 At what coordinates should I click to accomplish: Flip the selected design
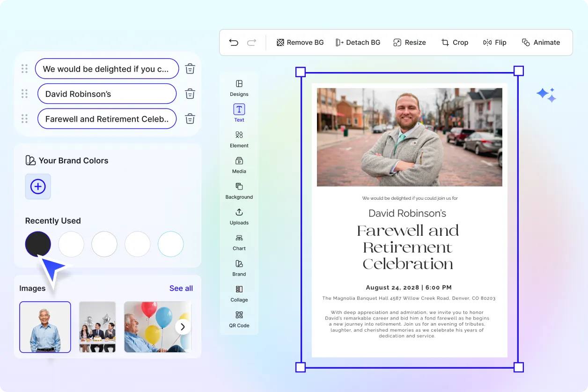pyautogui.click(x=494, y=42)
